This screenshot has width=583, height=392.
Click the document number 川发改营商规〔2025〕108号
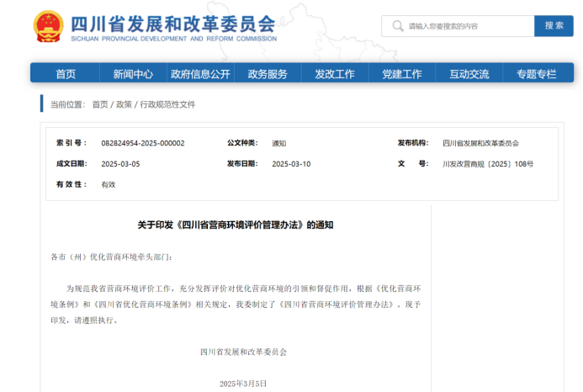[x=488, y=164]
